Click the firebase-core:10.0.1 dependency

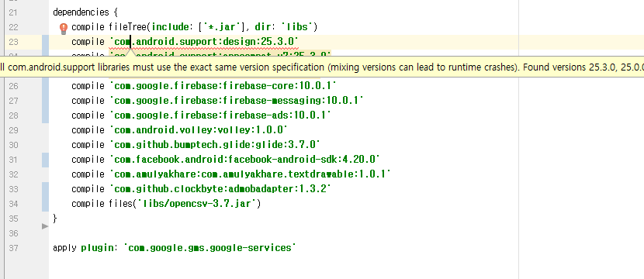click(x=223, y=86)
